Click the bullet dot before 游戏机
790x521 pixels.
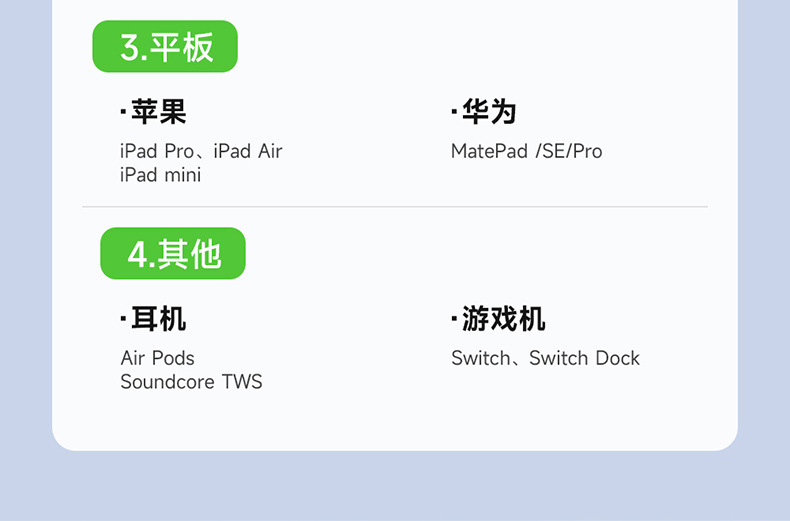(454, 318)
